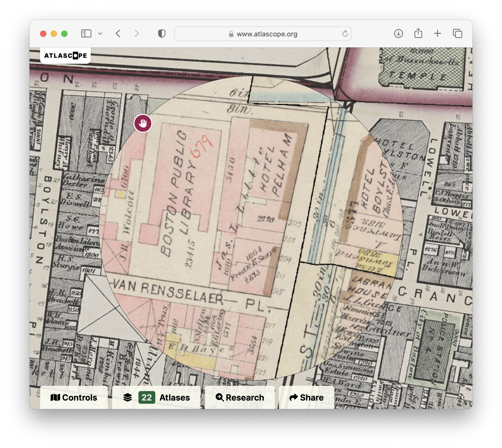Open the Research tool

click(x=240, y=398)
